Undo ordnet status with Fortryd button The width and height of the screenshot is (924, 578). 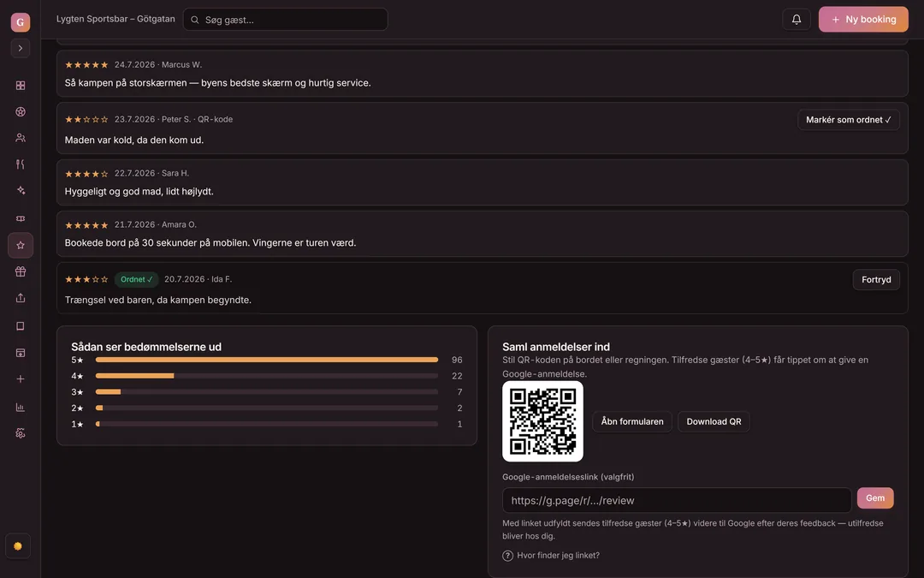pyautogui.click(x=876, y=279)
